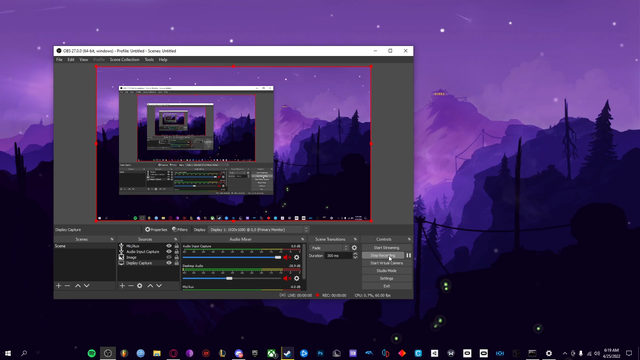The image size is (640, 360).
Task: Open the Fade transition dropdown
Action: tap(329, 248)
